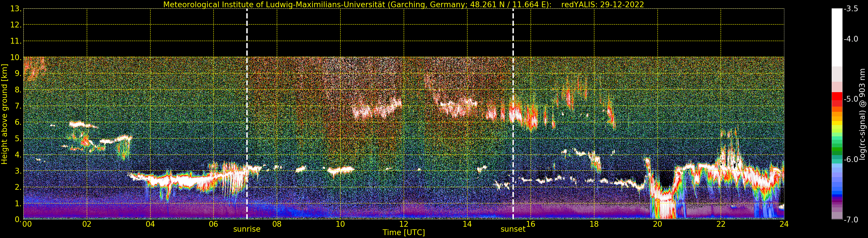This screenshot has height=238, width=868.
Task: Click the white top section of the colorbar
Action: (x=837, y=37)
